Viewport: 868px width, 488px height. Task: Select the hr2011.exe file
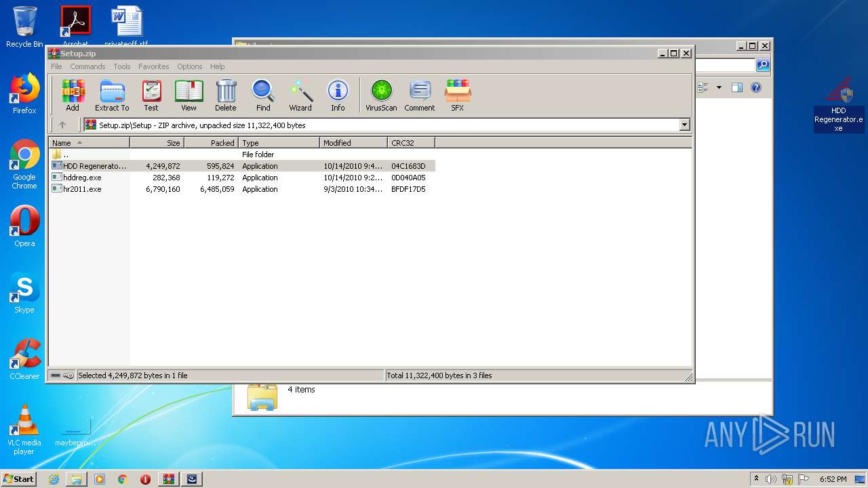pos(81,189)
